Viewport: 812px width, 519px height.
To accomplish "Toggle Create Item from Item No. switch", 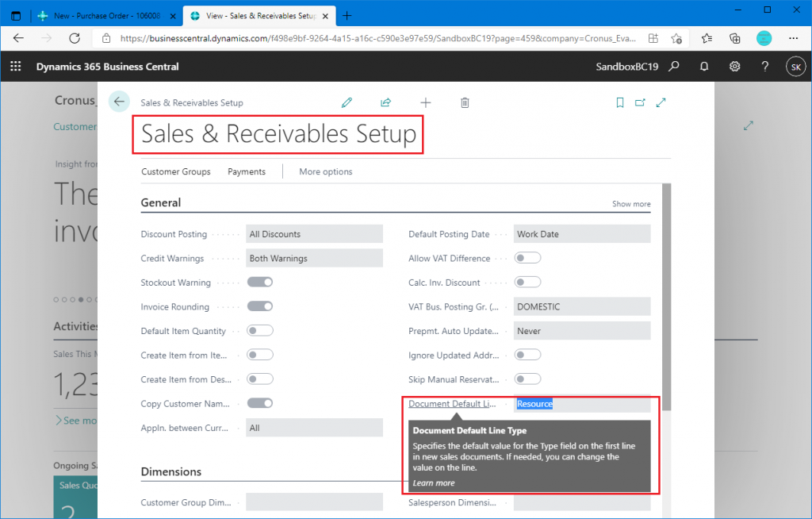I will click(260, 355).
